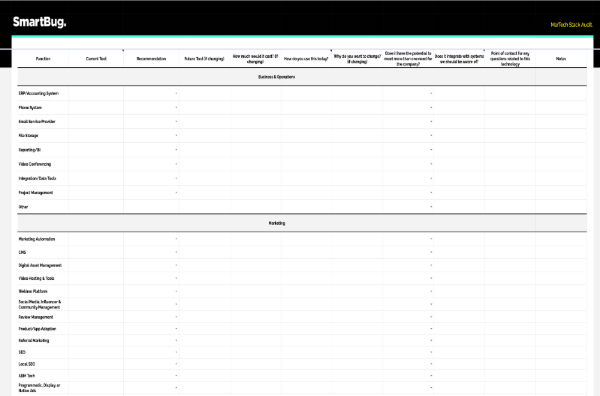Select the Webinar Platform row label
This screenshot has width=600, height=396.
click(x=33, y=291)
